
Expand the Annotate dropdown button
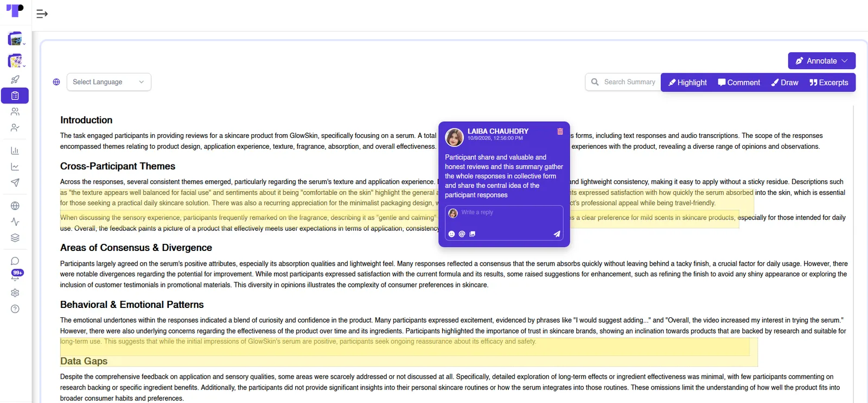821,61
